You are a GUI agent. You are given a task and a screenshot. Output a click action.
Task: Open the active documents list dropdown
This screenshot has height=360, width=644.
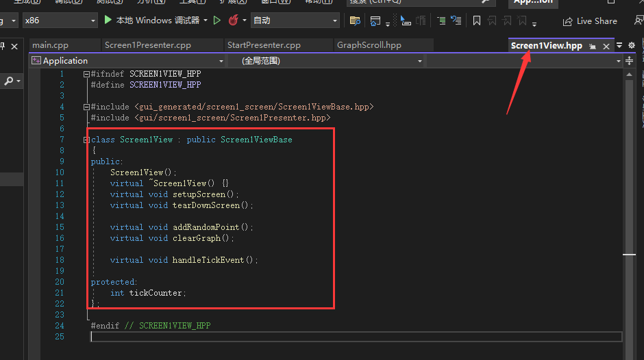pyautogui.click(x=619, y=45)
